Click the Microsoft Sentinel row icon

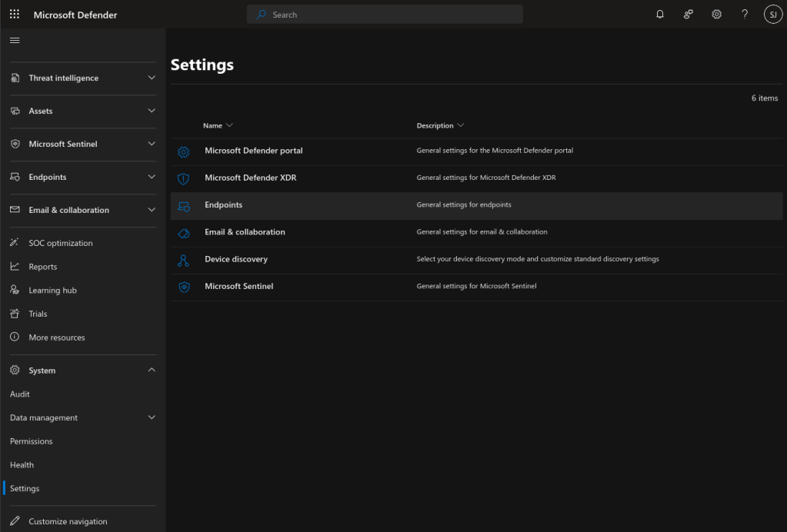(183, 287)
